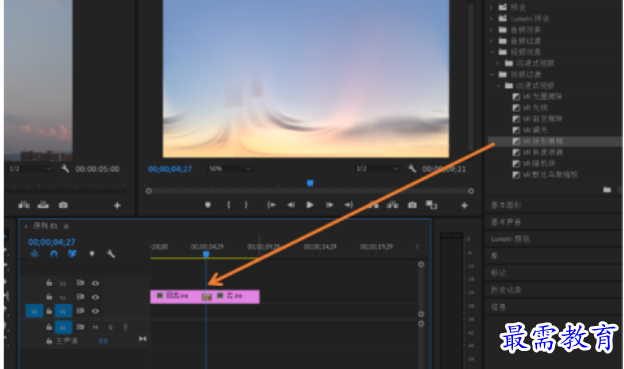Click the Source monitor Insert button
624x369 pixels.
24,205
